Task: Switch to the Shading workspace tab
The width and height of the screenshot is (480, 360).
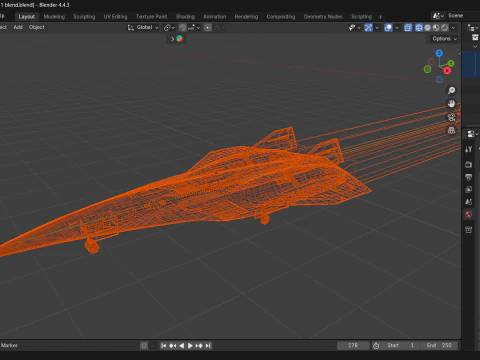Action: pyautogui.click(x=185, y=17)
